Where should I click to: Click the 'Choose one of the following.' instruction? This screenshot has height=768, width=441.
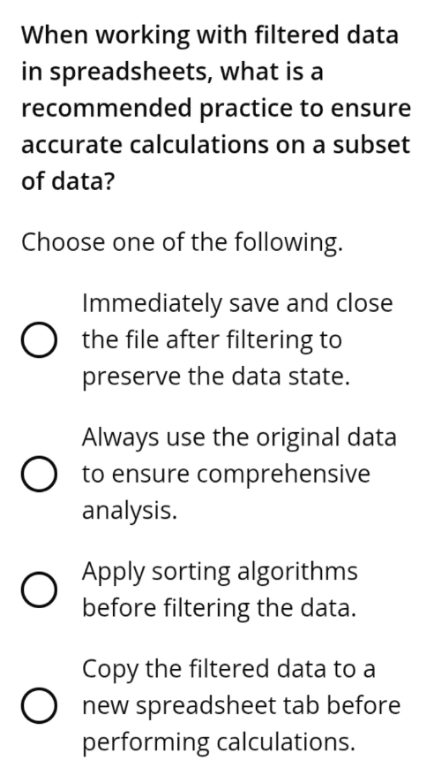click(182, 242)
